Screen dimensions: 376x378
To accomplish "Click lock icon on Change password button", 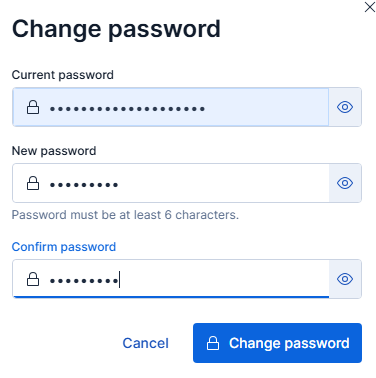I will 213,343.
